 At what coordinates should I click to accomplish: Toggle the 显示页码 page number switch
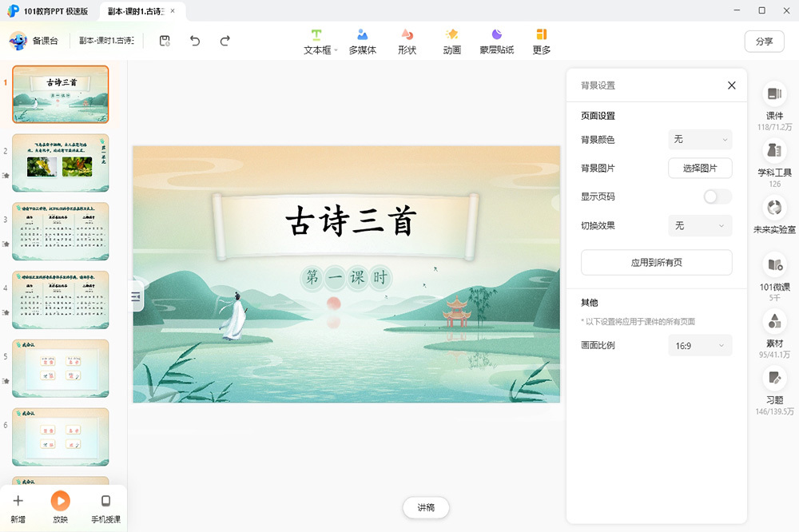pyautogui.click(x=717, y=197)
